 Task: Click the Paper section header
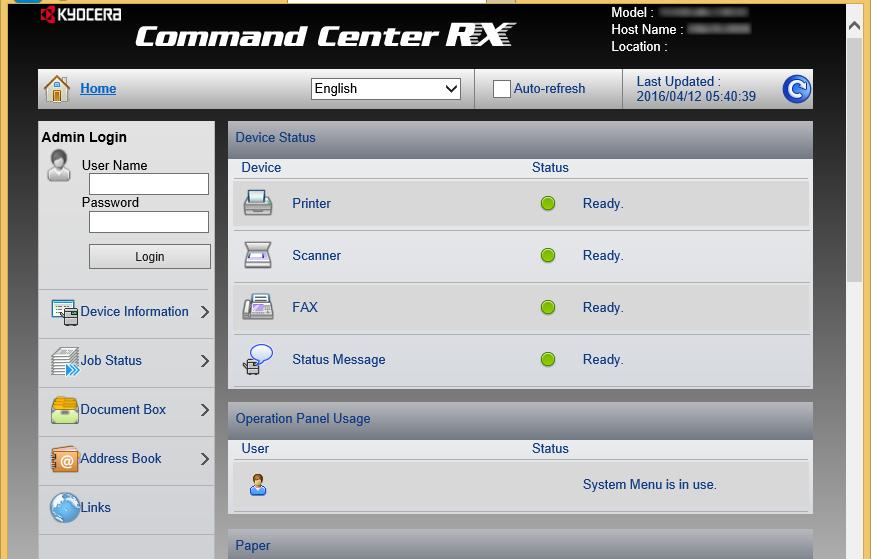click(520, 545)
